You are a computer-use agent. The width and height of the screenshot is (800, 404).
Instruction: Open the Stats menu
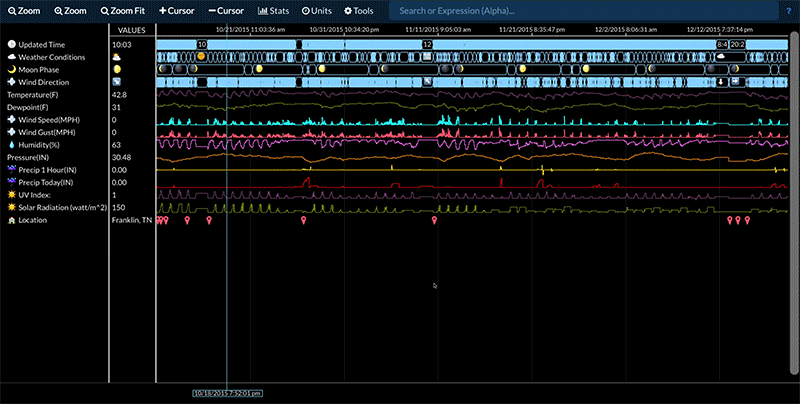click(274, 10)
